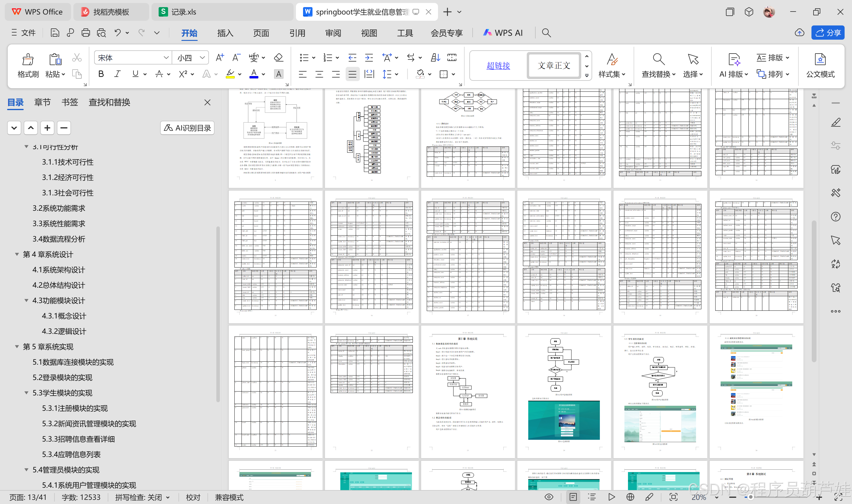
Task: Open the Find and Replace magnifier tool
Action: pyautogui.click(x=658, y=60)
